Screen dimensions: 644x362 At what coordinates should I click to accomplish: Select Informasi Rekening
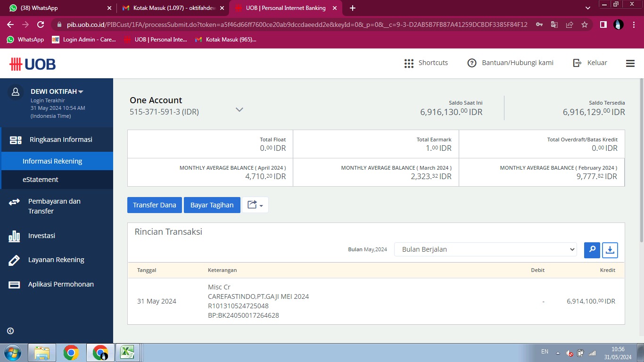coord(57,161)
